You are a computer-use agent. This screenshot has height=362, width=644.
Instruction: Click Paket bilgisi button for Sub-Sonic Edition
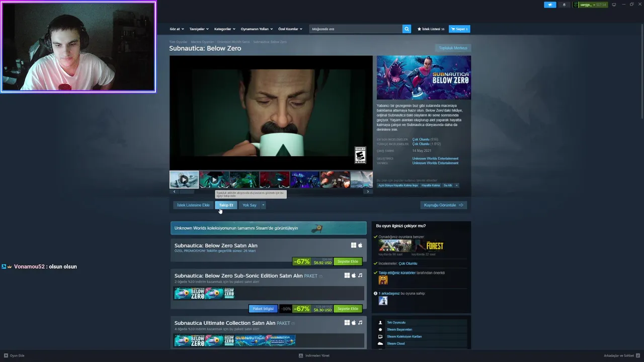click(x=263, y=309)
